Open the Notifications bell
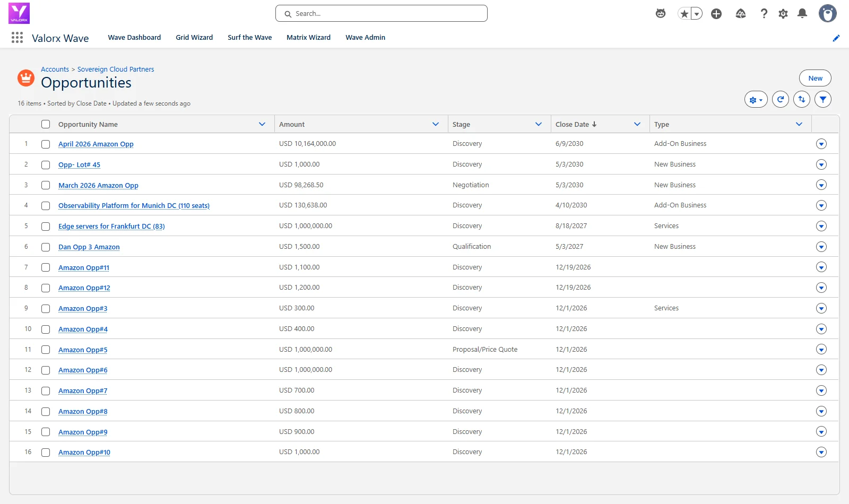 (802, 14)
